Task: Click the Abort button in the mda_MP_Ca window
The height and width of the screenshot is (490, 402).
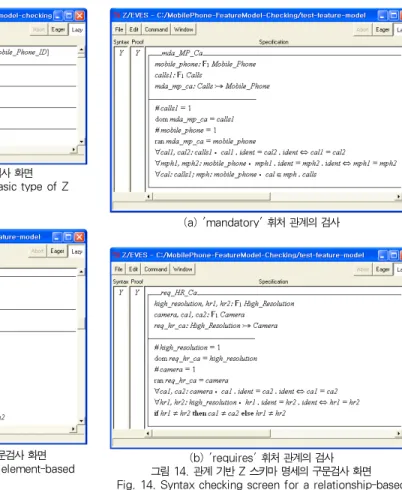Action: 362,30
